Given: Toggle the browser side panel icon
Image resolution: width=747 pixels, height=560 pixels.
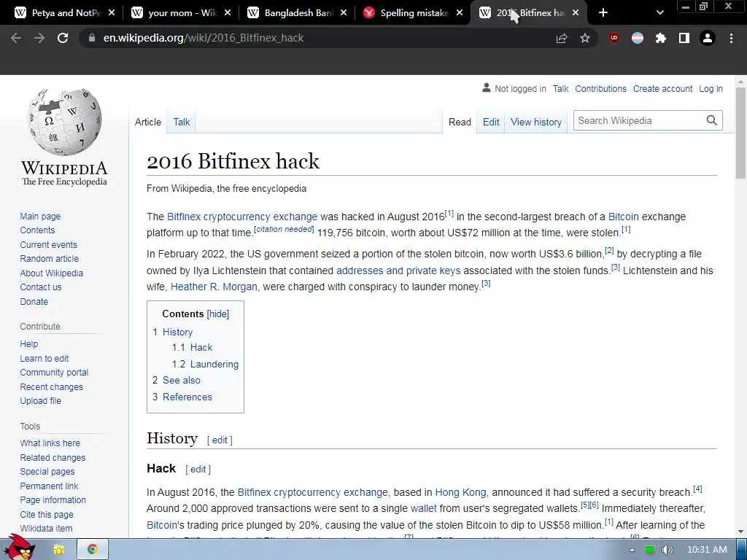Looking at the screenshot, I should point(684,38).
